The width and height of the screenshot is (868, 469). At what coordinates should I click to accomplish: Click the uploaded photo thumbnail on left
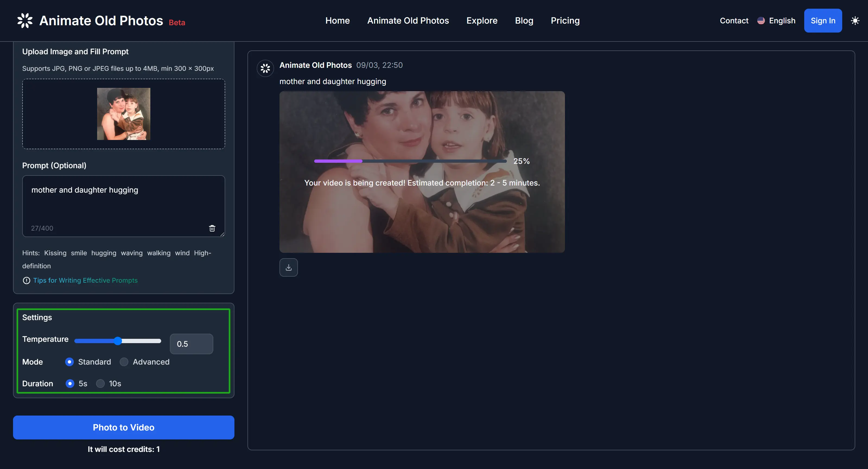(123, 114)
